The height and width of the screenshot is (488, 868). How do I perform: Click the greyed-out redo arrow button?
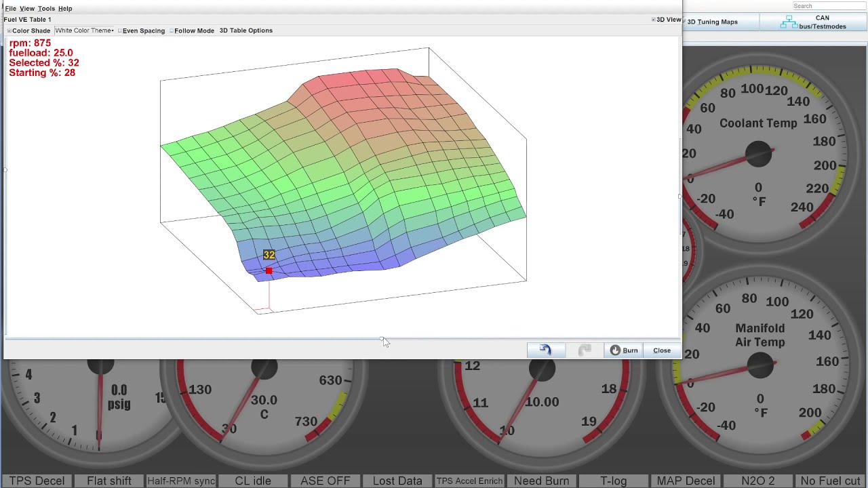click(x=585, y=350)
